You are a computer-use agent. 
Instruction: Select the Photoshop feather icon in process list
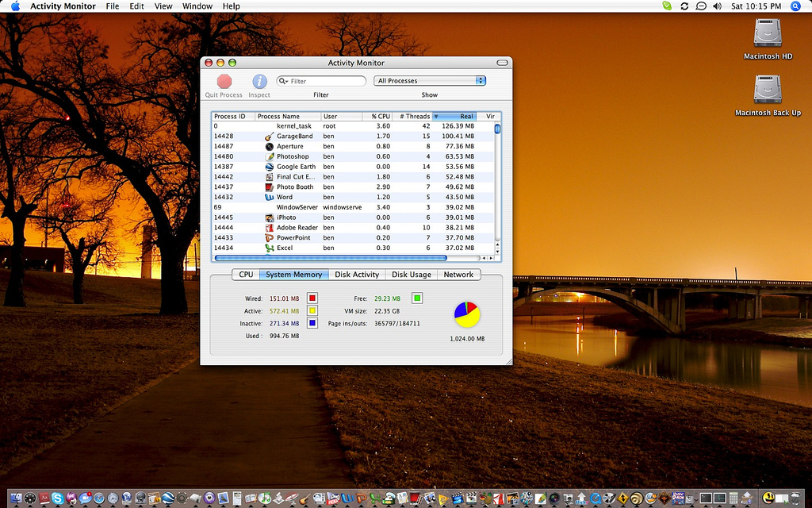tap(270, 156)
